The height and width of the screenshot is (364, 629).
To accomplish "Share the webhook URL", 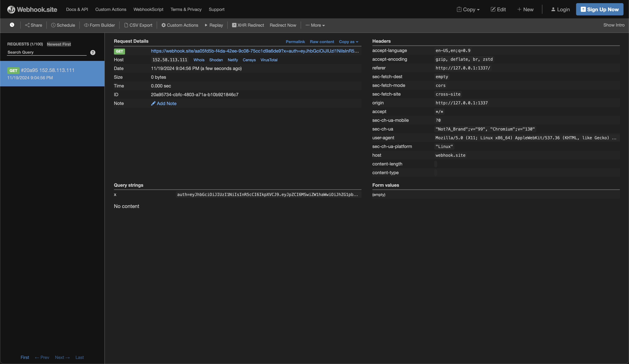I will [33, 25].
